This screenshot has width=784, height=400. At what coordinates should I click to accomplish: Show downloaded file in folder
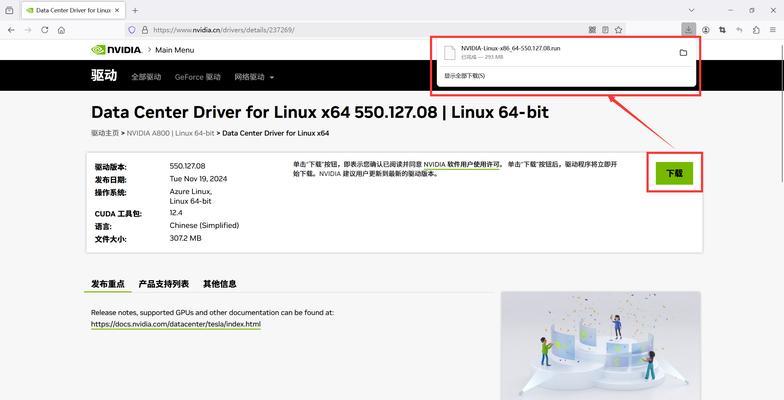[x=683, y=52]
